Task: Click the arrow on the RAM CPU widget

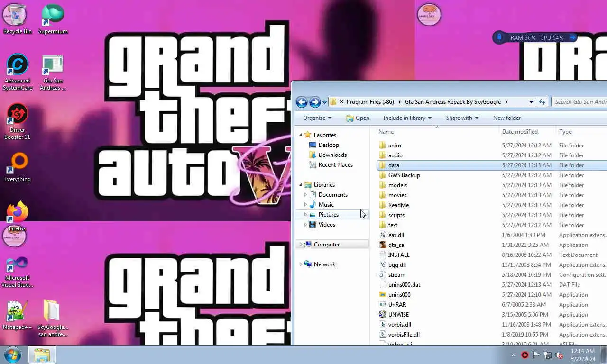Action: (x=572, y=37)
